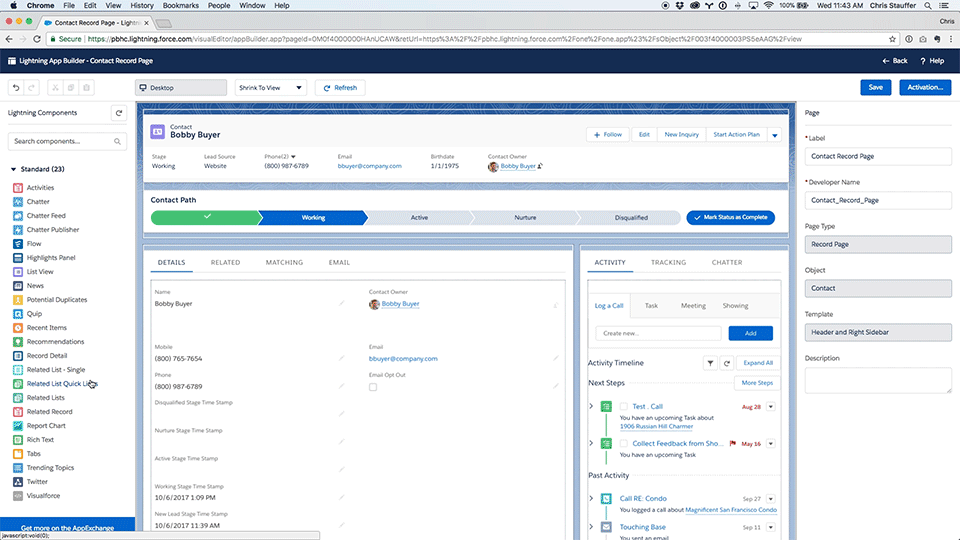The height and width of the screenshot is (540, 960).
Task: Click the Description text area
Action: pos(878,380)
